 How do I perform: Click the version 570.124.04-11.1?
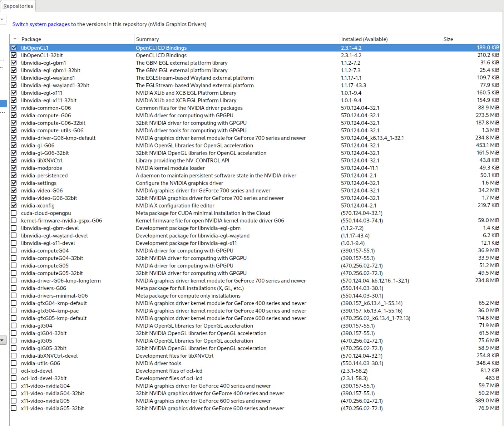point(359,168)
